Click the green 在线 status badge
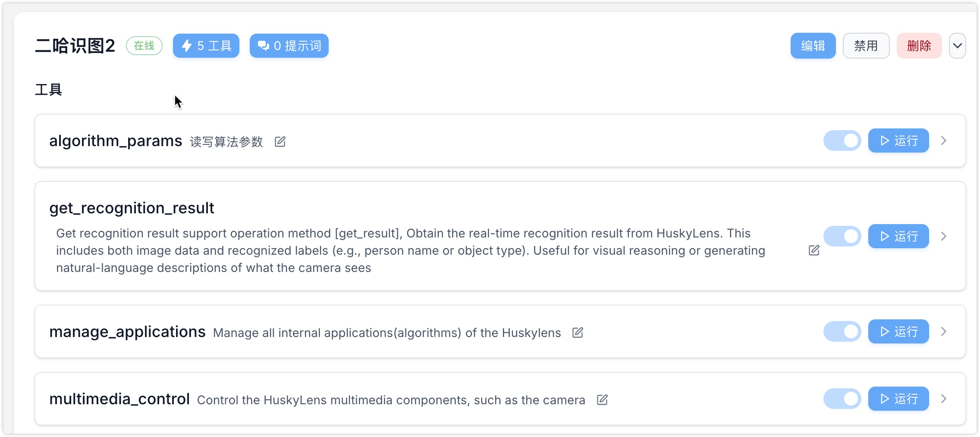Screen dimensions: 980x437 pos(144,46)
